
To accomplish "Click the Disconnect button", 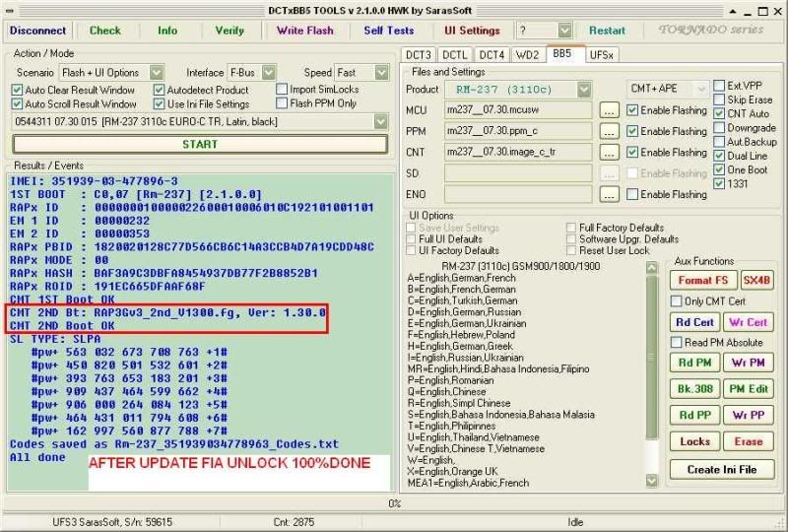I will click(37, 31).
